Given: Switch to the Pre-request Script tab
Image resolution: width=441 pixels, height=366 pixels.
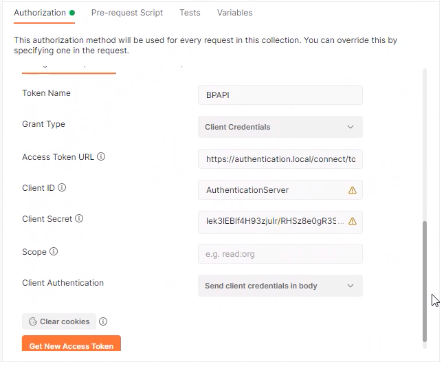Looking at the screenshot, I should point(127,13).
